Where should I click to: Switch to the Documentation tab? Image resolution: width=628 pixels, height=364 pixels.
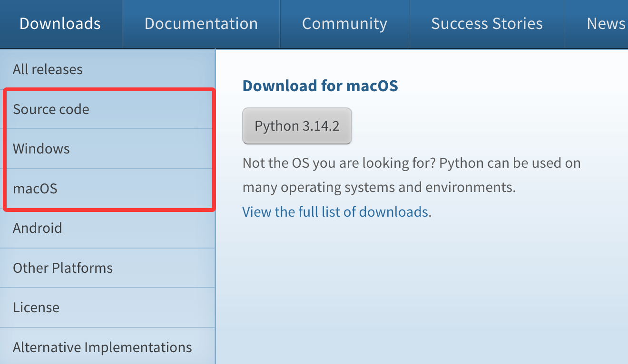(x=201, y=24)
